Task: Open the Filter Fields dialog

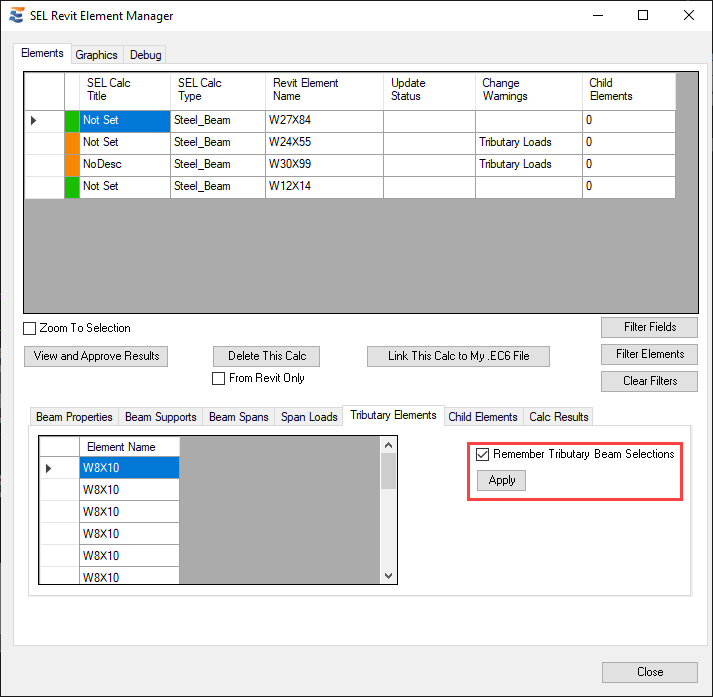Action: tap(649, 327)
